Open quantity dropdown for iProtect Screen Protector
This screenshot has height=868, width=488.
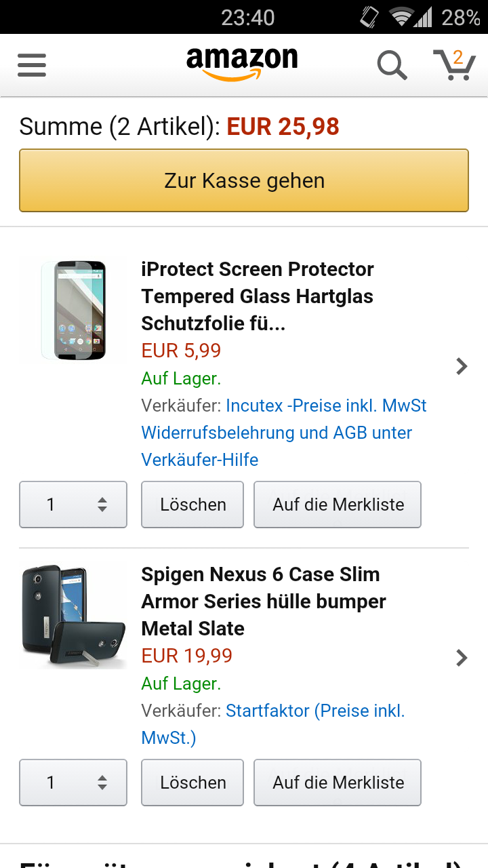click(x=73, y=505)
